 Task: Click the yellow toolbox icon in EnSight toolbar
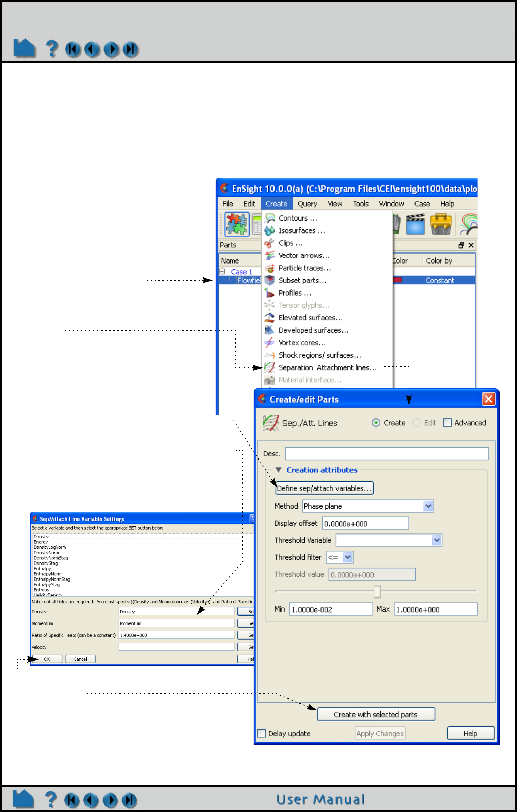(441, 224)
